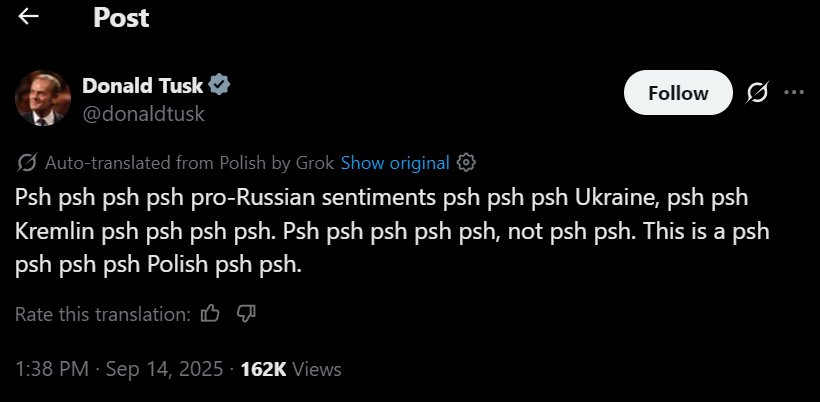Rate translation with thumbs down

(246, 313)
